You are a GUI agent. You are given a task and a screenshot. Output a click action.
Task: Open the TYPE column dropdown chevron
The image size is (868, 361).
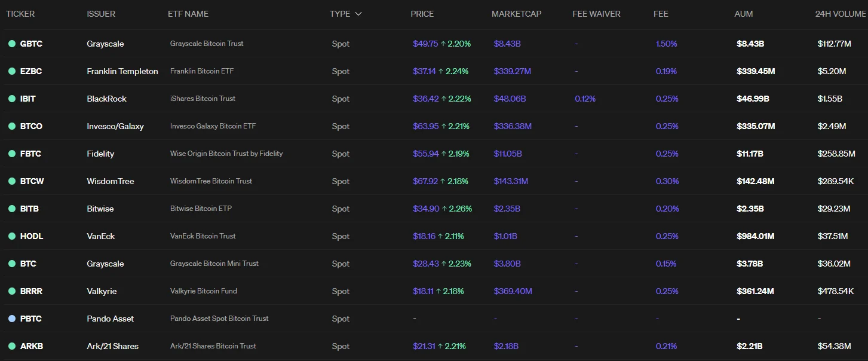(x=358, y=14)
